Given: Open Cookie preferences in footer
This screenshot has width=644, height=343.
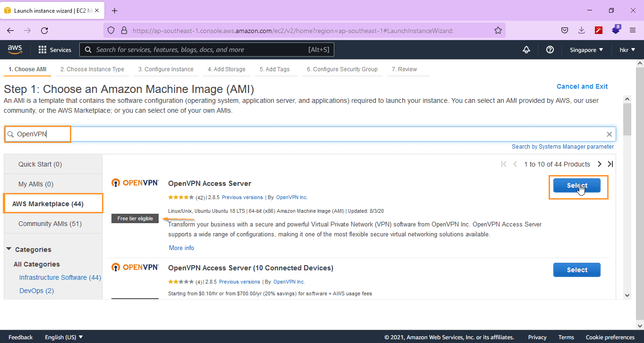Looking at the screenshot, I should click(610, 337).
